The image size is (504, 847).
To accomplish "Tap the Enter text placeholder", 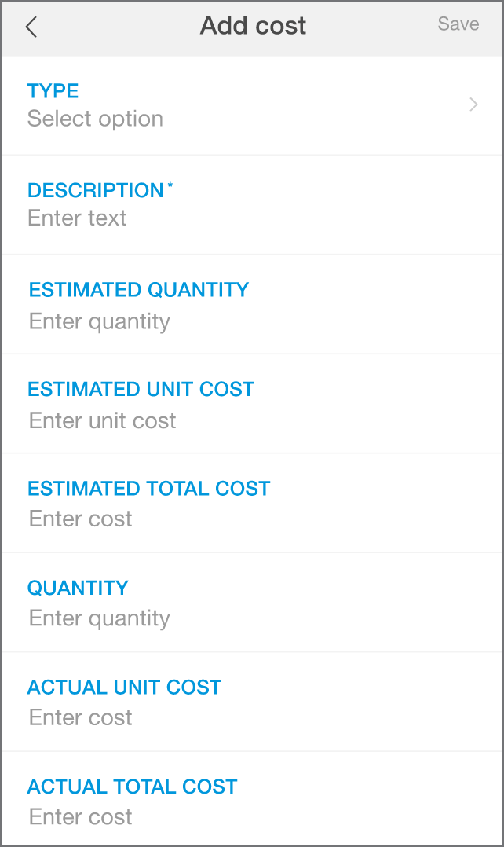I will pos(77,218).
